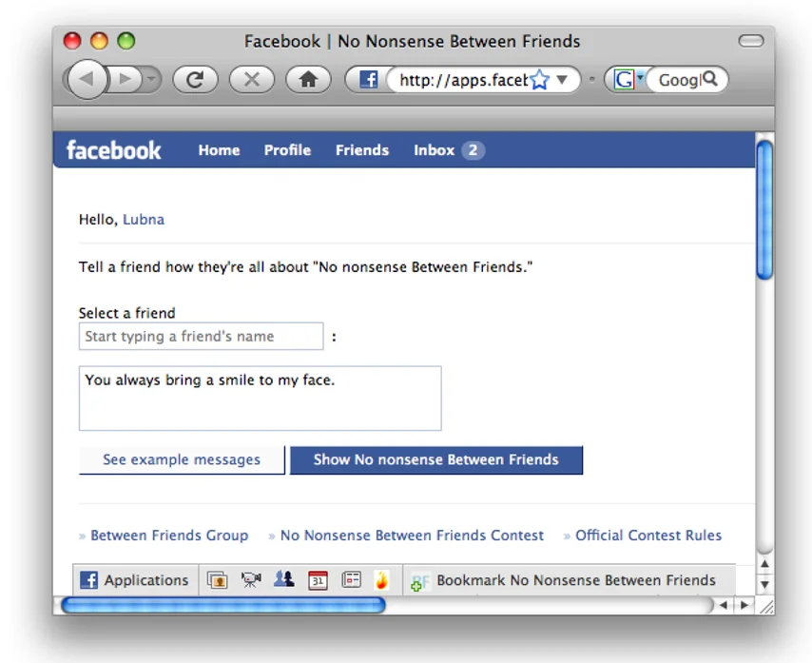
Task: Click the Start typing a friend's name field
Action: coord(201,336)
